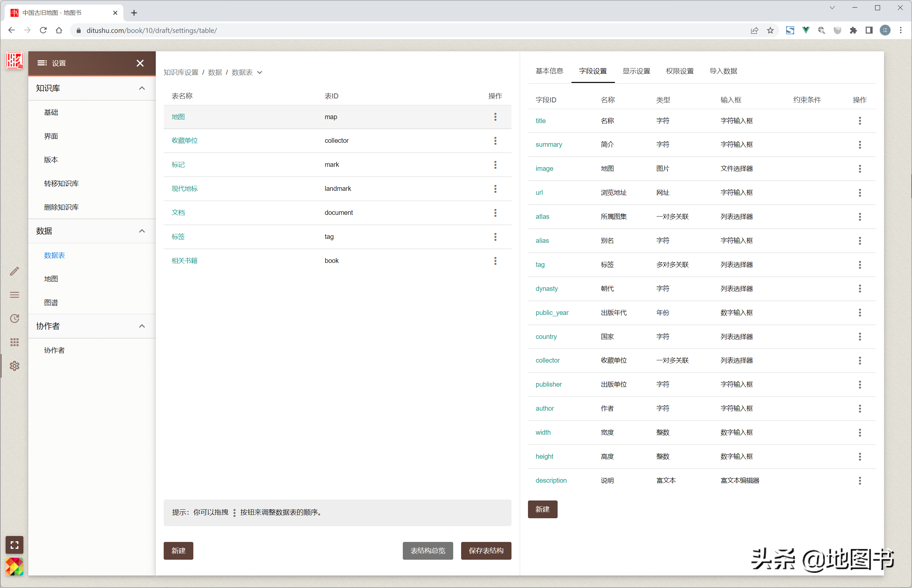The width and height of the screenshot is (912, 588).
Task: Switch to the 显示设置 tab
Action: click(636, 71)
